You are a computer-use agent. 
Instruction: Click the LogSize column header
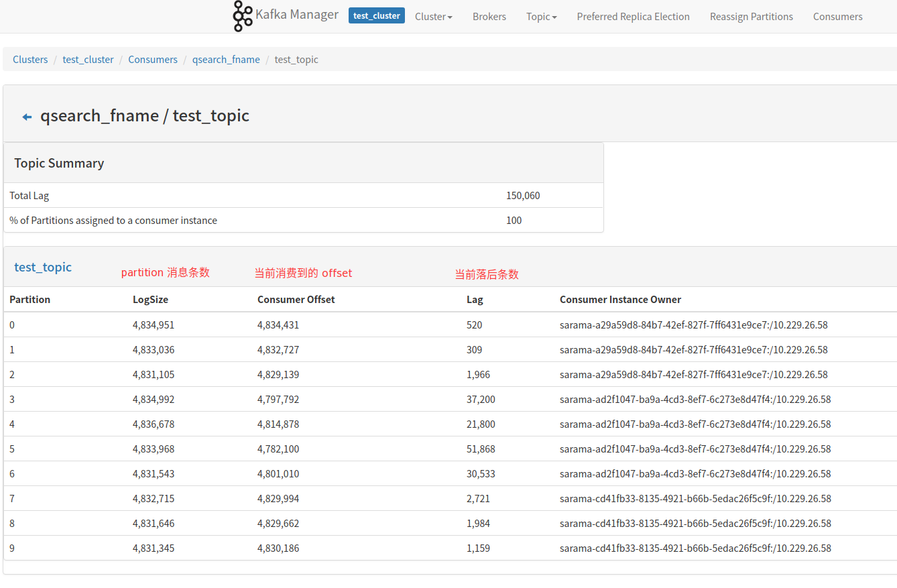tap(150, 300)
